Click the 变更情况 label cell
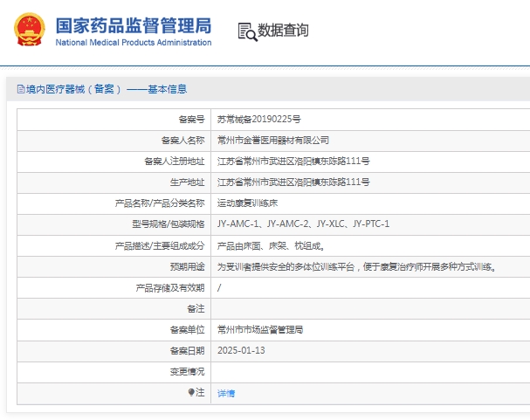Image resolution: width=530 pixels, height=420 pixels. tap(114, 372)
